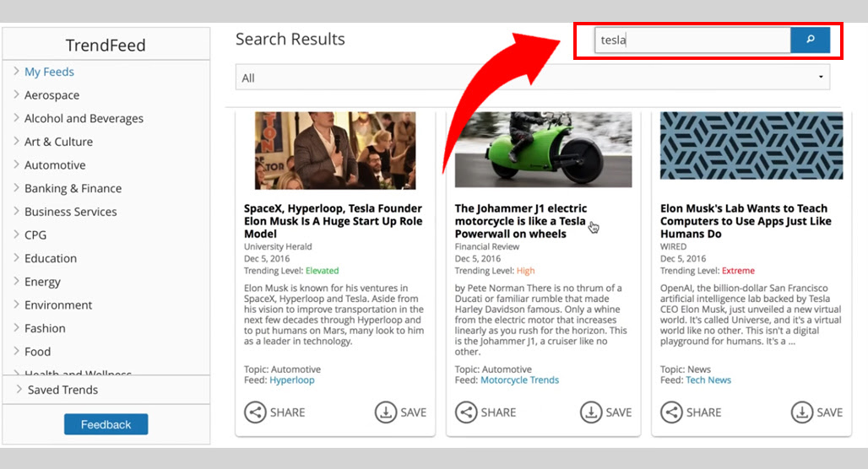This screenshot has height=469, width=868.
Task: Open Saved Trends section
Action: pyautogui.click(x=62, y=390)
